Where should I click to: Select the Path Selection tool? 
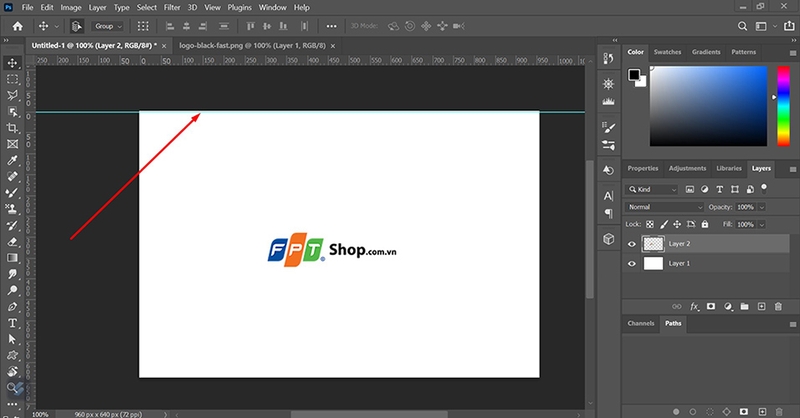12,339
